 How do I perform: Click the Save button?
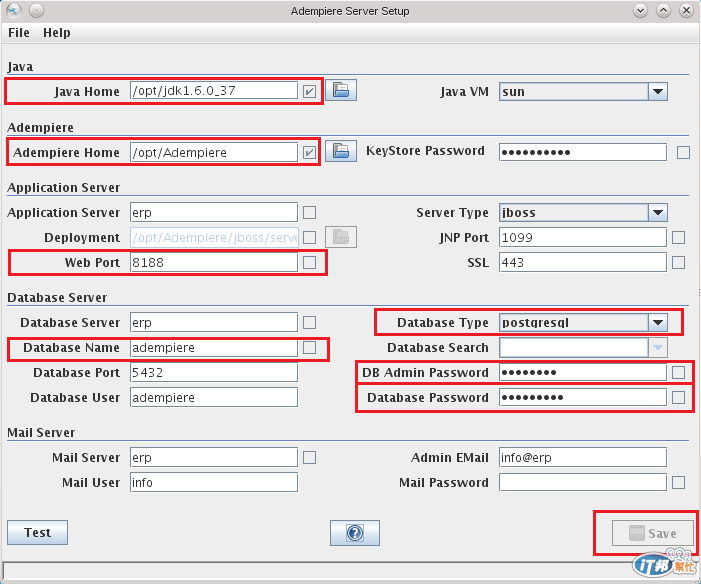[x=653, y=533]
